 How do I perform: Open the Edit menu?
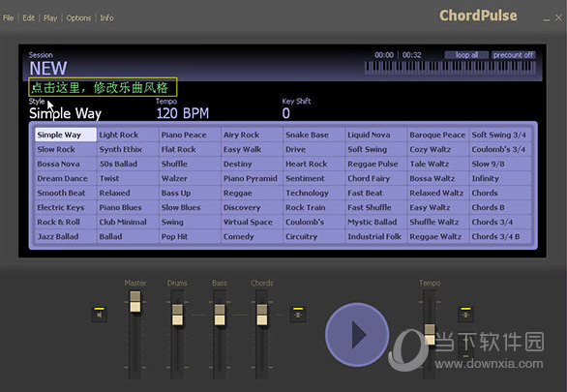coord(29,17)
